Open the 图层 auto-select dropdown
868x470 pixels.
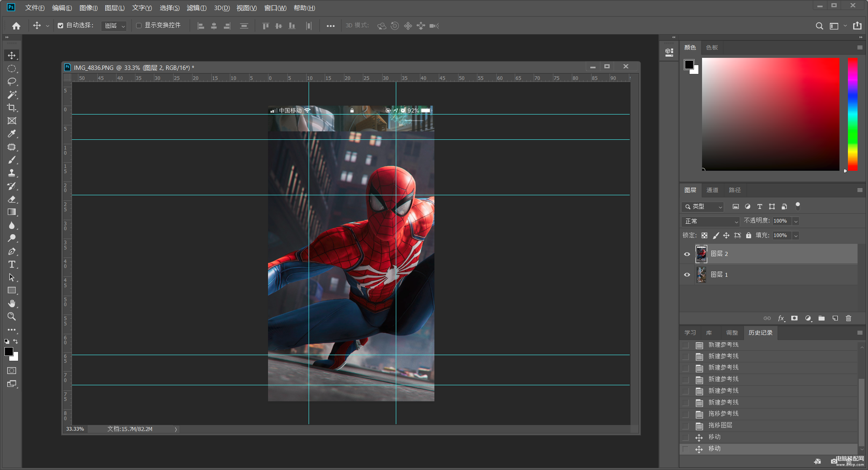click(x=114, y=26)
